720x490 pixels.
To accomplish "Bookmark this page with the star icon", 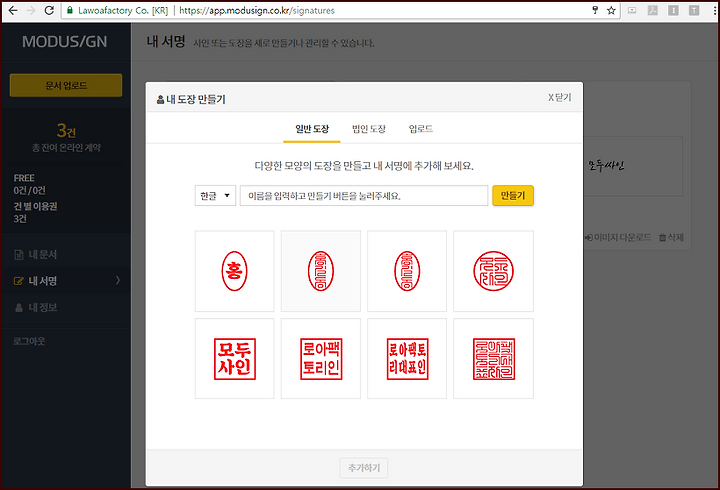I will point(611,10).
